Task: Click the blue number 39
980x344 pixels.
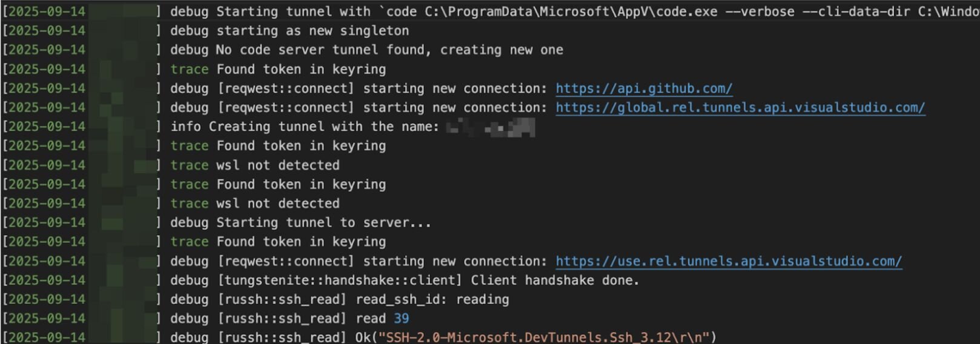Action: [x=401, y=319]
